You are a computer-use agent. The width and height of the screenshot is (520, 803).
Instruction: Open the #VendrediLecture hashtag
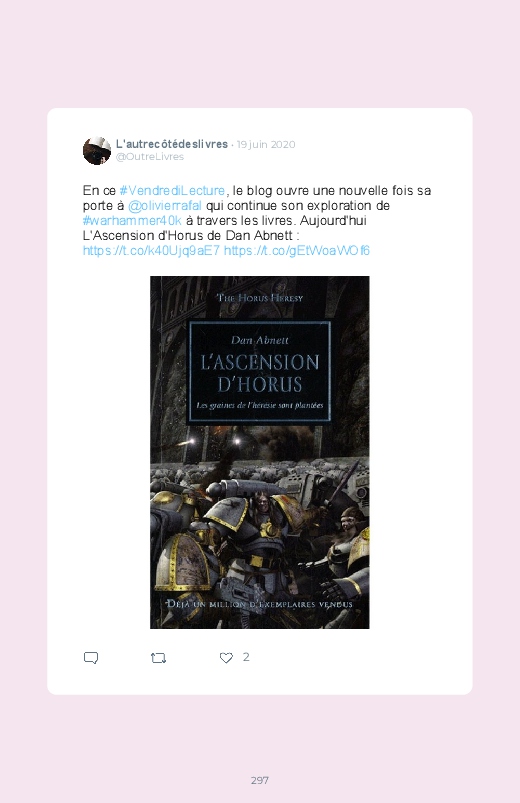pyautogui.click(x=172, y=191)
